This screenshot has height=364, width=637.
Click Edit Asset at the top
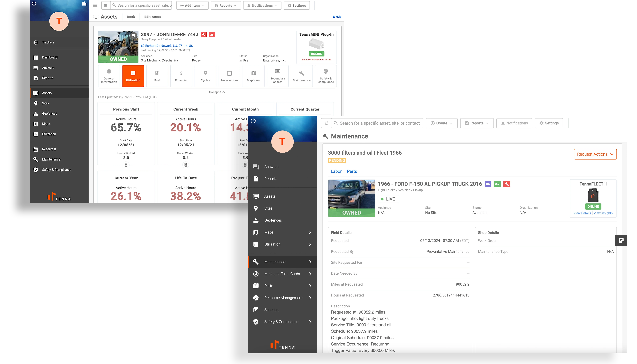click(x=152, y=17)
